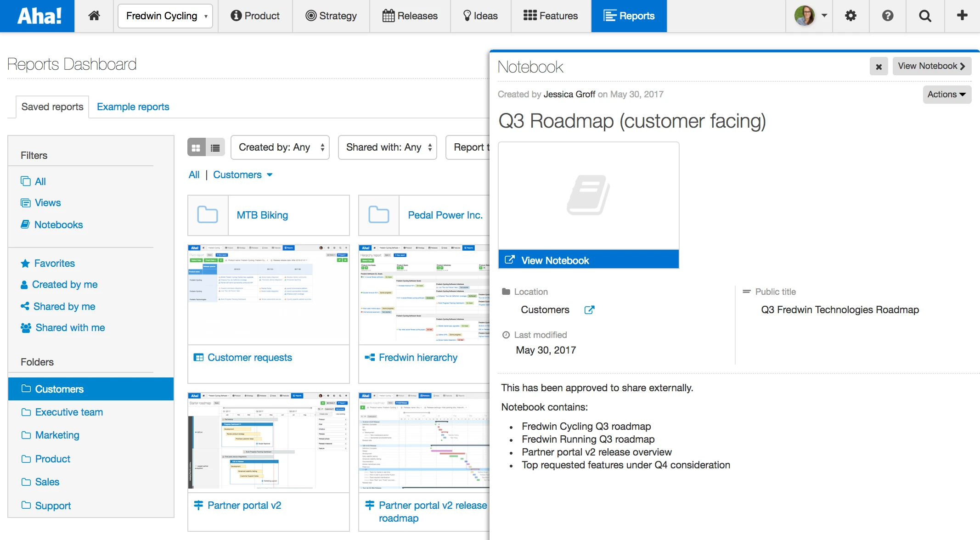Select Favorites star filter
Screen dimensions: 980x540
point(54,263)
